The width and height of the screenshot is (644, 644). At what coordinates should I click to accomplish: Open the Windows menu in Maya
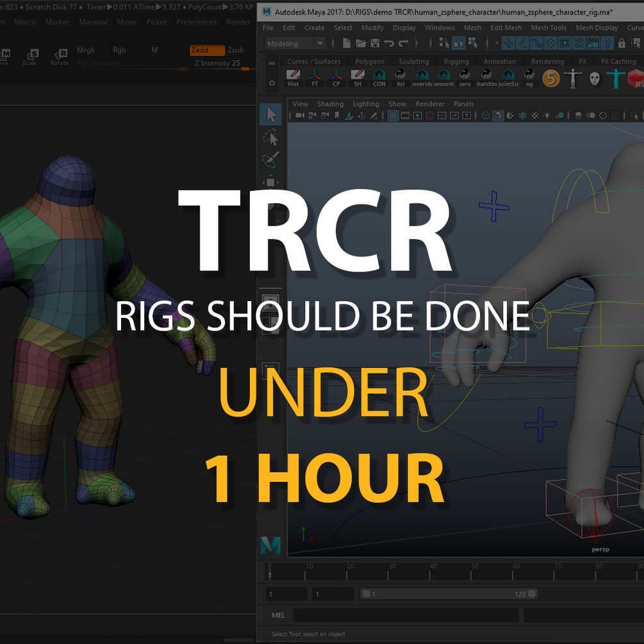[x=440, y=28]
